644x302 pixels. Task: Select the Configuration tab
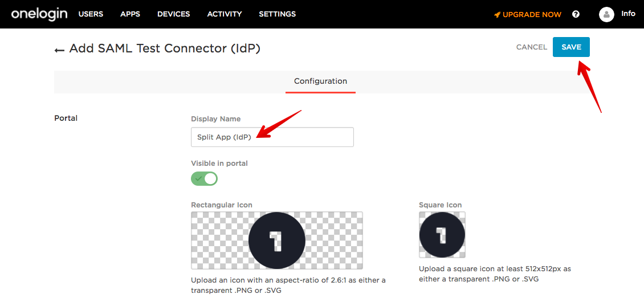tap(320, 81)
